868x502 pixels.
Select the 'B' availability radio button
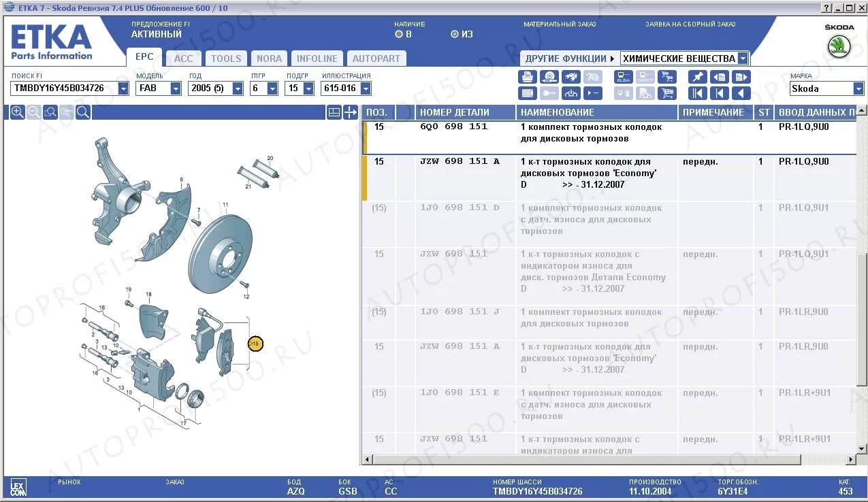[399, 34]
